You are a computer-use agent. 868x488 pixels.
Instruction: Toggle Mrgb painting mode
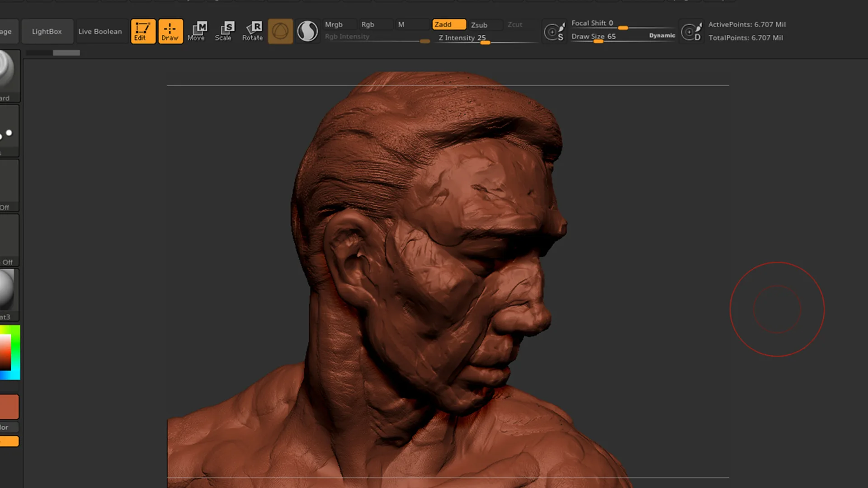pyautogui.click(x=339, y=24)
